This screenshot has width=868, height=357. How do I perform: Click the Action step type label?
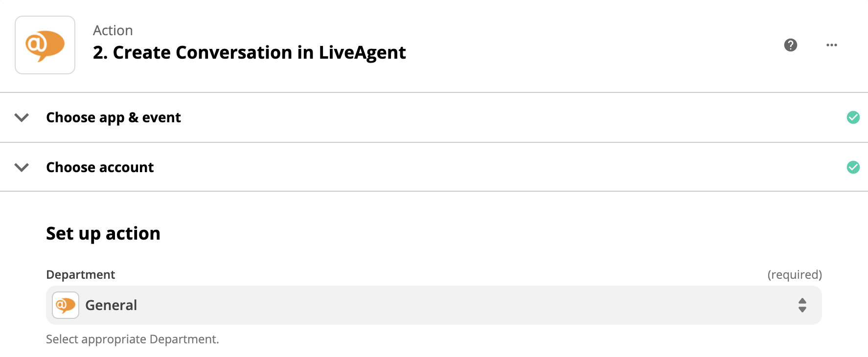pos(113,30)
